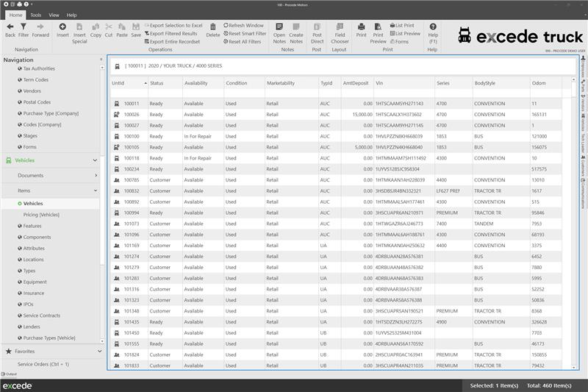Click the Filter funnel icon in ribbon
588x392 pixels.
point(24,29)
